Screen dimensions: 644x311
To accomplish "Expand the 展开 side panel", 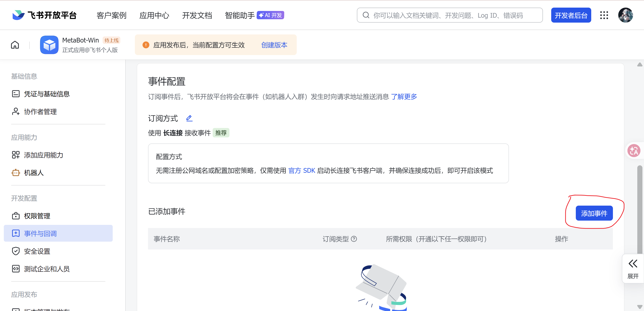I will [x=633, y=268].
